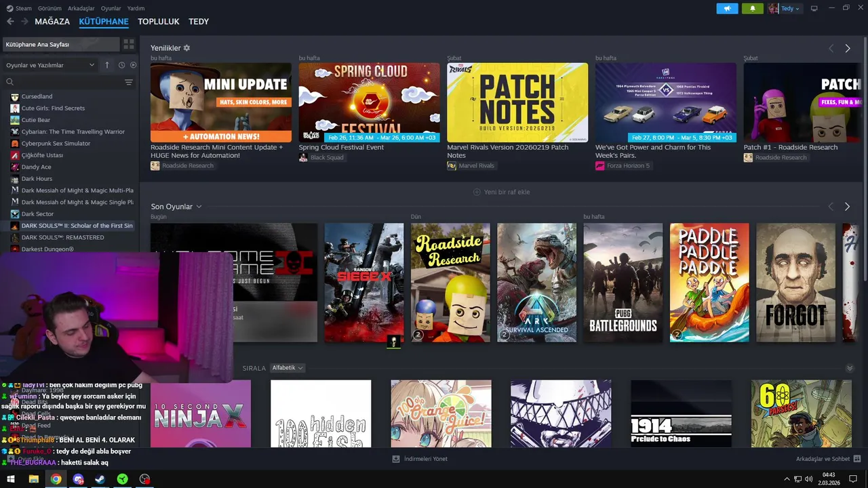This screenshot has height=488, width=868.
Task: Open the Görünüm menu
Action: [50, 8]
